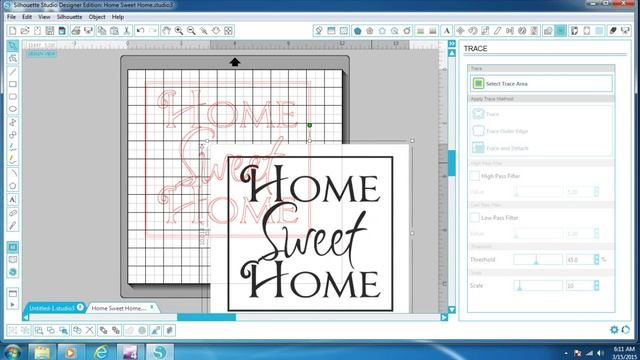Click the horizontal scrollbar left arrow
This screenshot has width=640, height=360.
[26, 317]
